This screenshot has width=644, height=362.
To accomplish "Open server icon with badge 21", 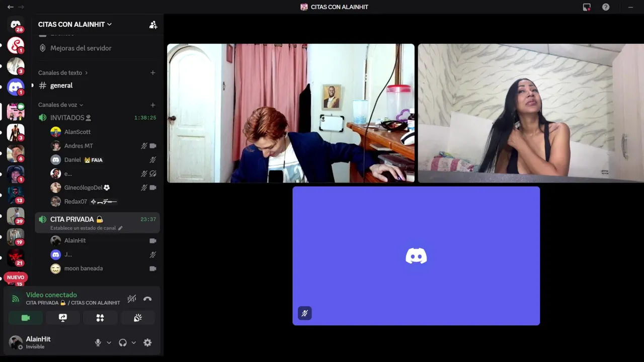I will 16,258.
